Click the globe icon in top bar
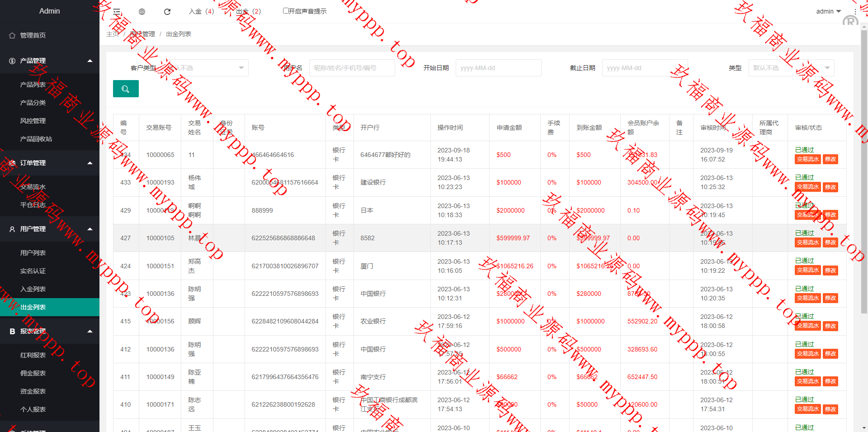 click(x=142, y=12)
